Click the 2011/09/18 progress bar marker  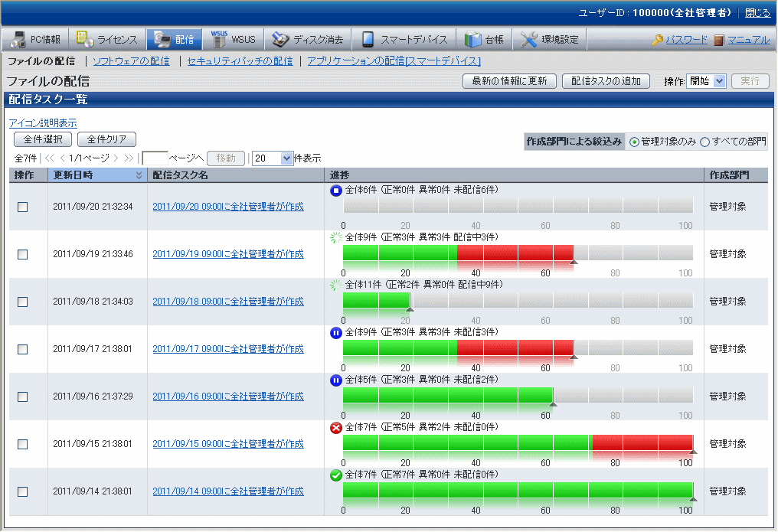click(x=410, y=309)
